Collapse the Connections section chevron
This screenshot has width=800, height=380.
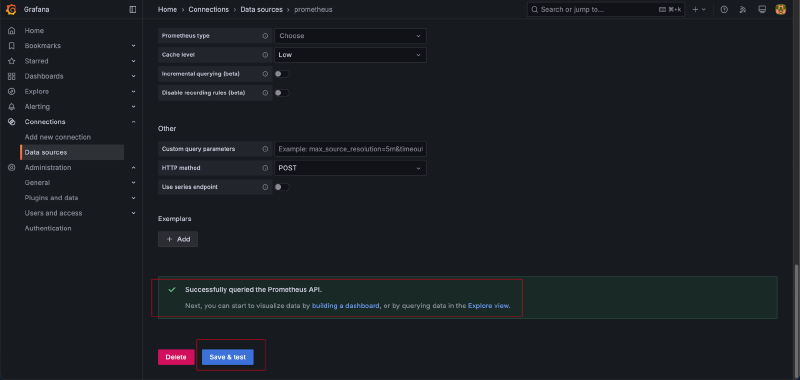[133, 122]
